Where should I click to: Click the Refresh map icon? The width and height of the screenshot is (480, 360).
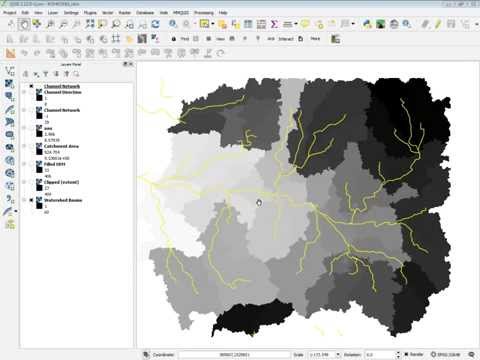(x=155, y=24)
